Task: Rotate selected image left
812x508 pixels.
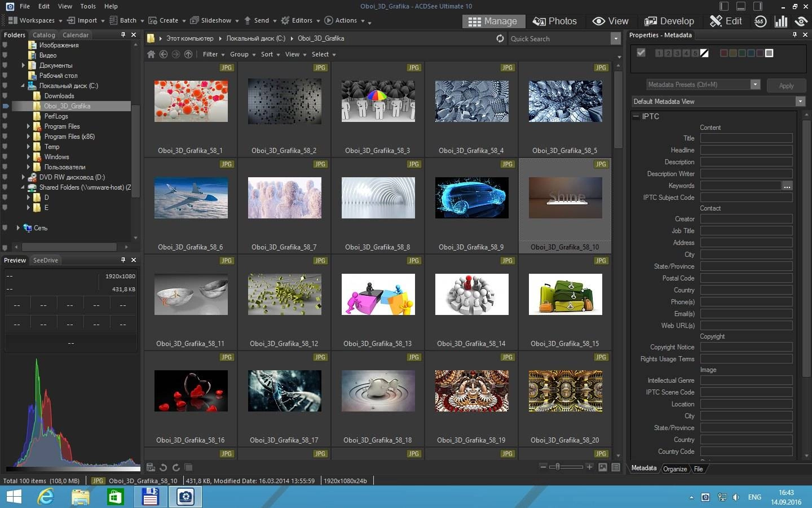Action: pos(163,467)
